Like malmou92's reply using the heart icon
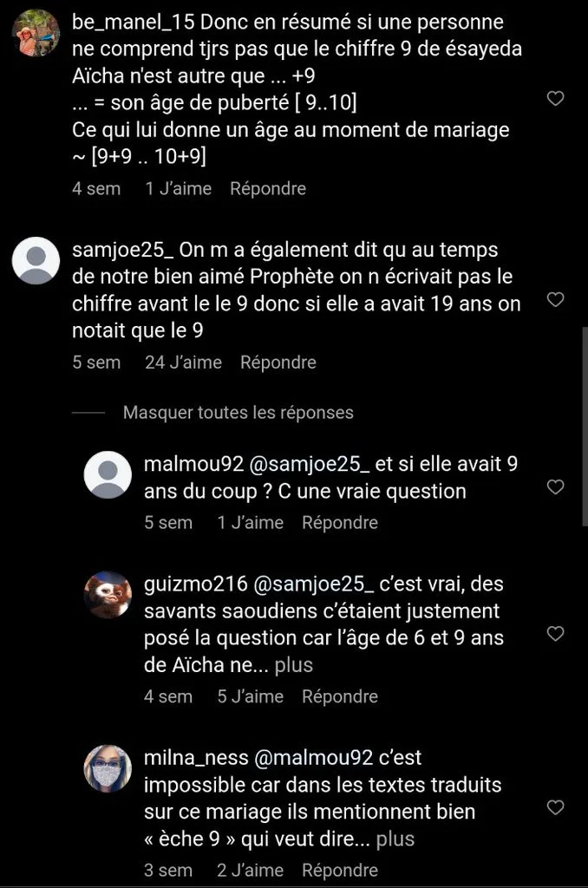588x888 pixels. (x=555, y=487)
